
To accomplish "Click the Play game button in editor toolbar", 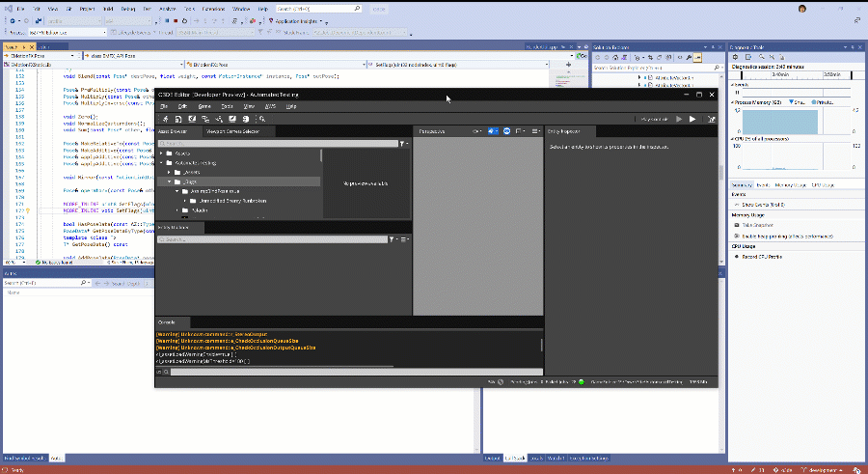I will click(x=692, y=119).
